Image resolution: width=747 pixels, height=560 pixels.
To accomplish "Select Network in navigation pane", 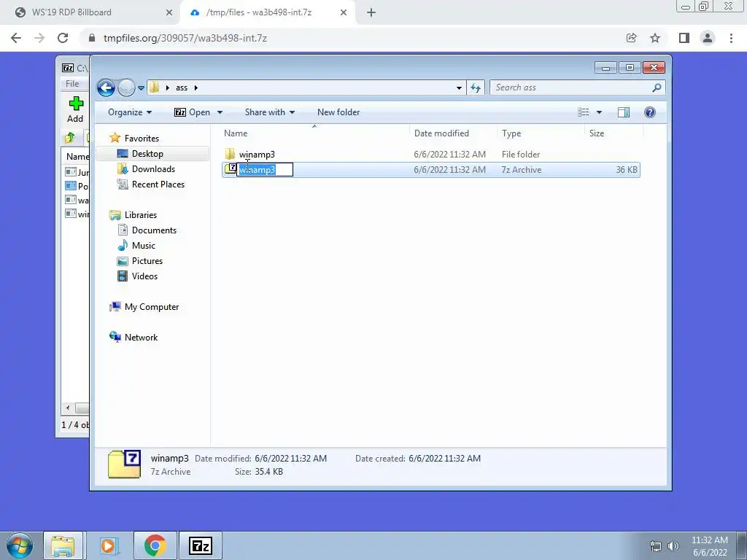I will (x=141, y=338).
